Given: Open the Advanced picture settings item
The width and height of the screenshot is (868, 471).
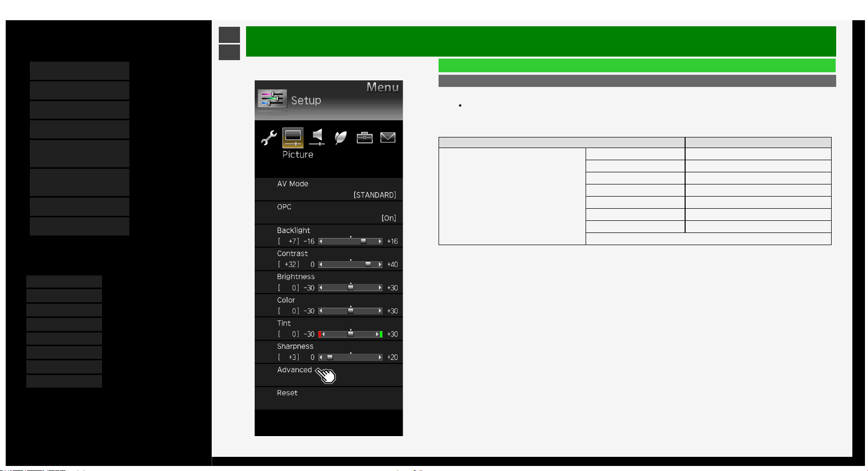Looking at the screenshot, I should (x=328, y=375).
